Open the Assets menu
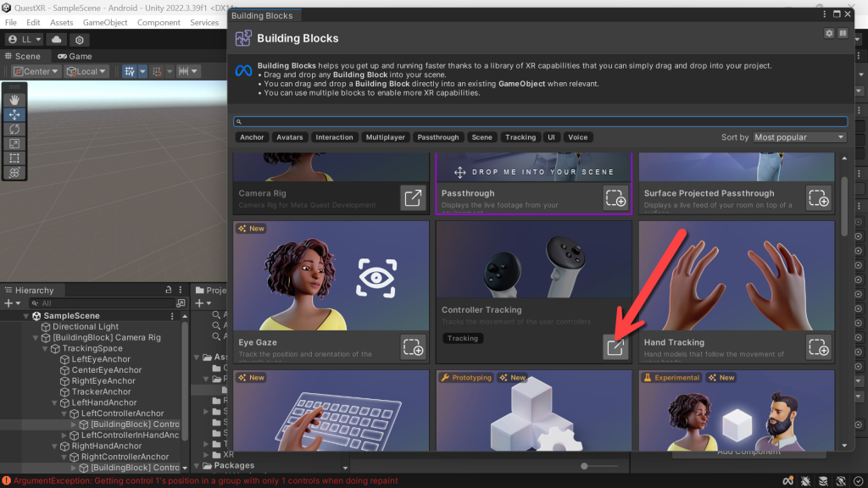Screen dimensions: 868x488 coord(61,23)
